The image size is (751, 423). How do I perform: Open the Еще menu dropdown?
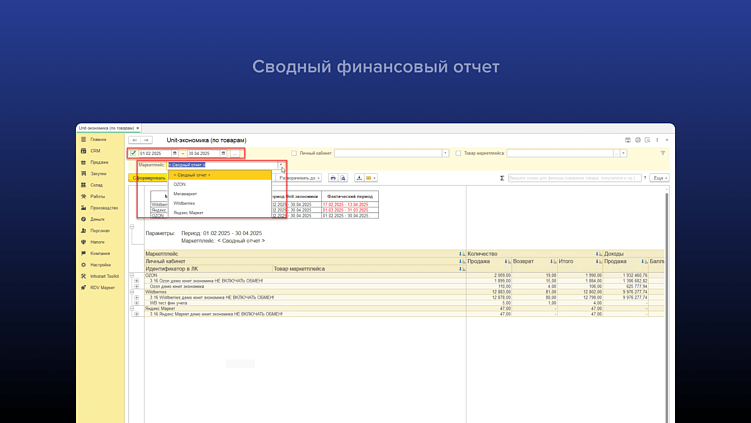tap(660, 178)
